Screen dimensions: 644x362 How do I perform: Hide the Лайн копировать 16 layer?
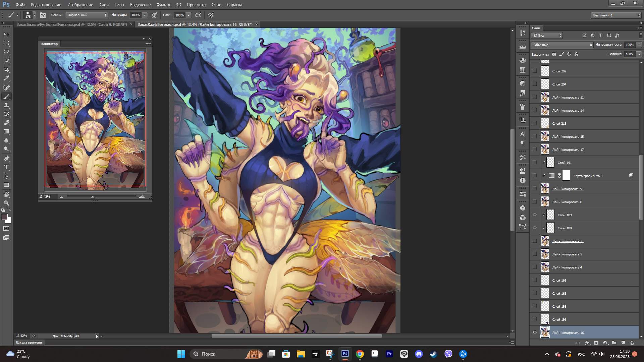(535, 333)
